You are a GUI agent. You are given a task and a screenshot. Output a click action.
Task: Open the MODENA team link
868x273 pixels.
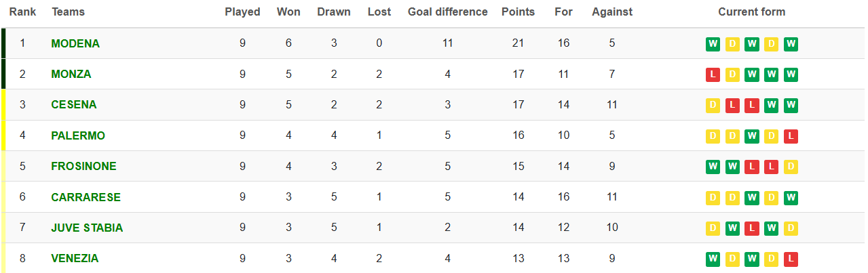pyautogui.click(x=75, y=43)
